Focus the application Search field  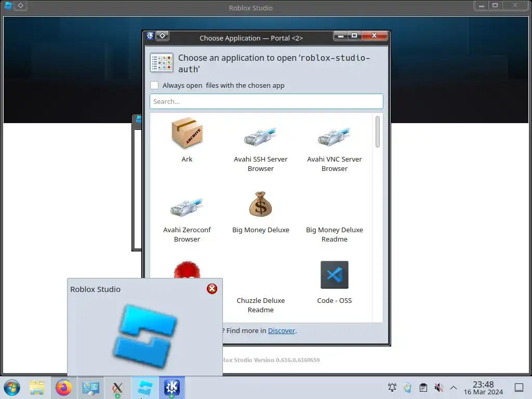point(267,101)
